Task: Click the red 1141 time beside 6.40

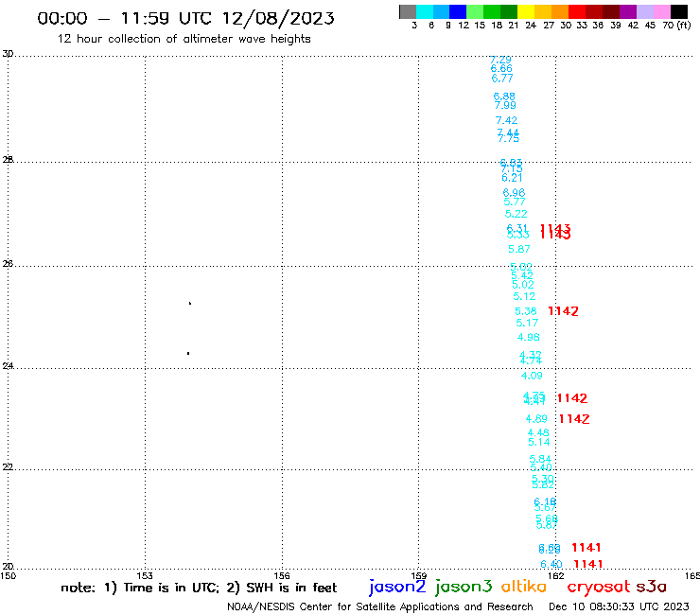Action: (x=588, y=564)
